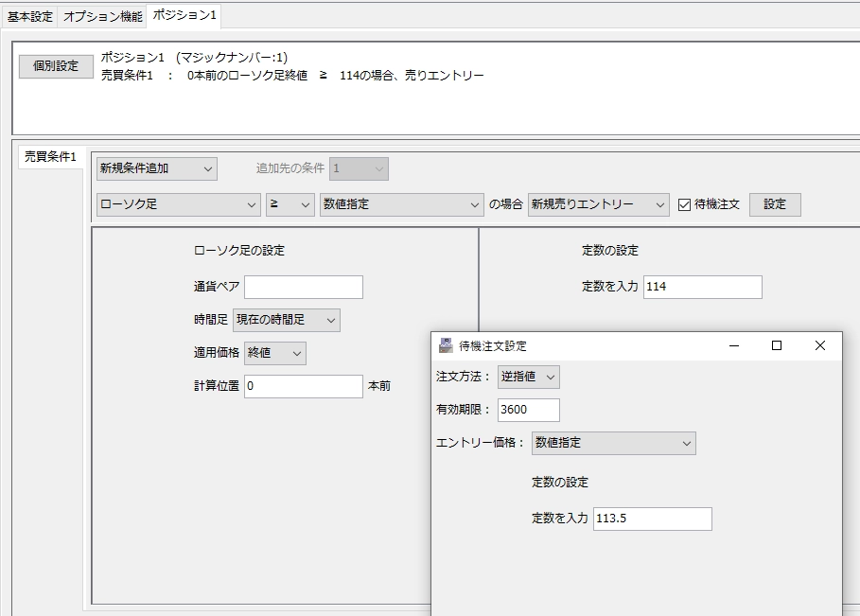Open the 注文方法 dropdown showing 逆指値
Viewport: 860px width, 616px height.
coord(528,377)
